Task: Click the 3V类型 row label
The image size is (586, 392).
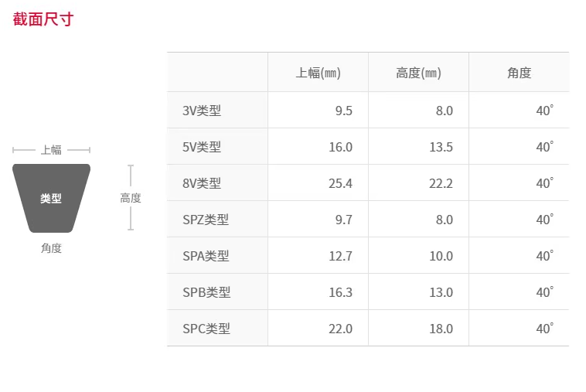Action: 202,111
